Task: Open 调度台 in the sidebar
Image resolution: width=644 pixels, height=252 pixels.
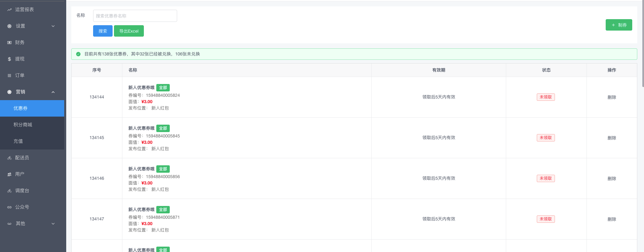Action: point(32,191)
